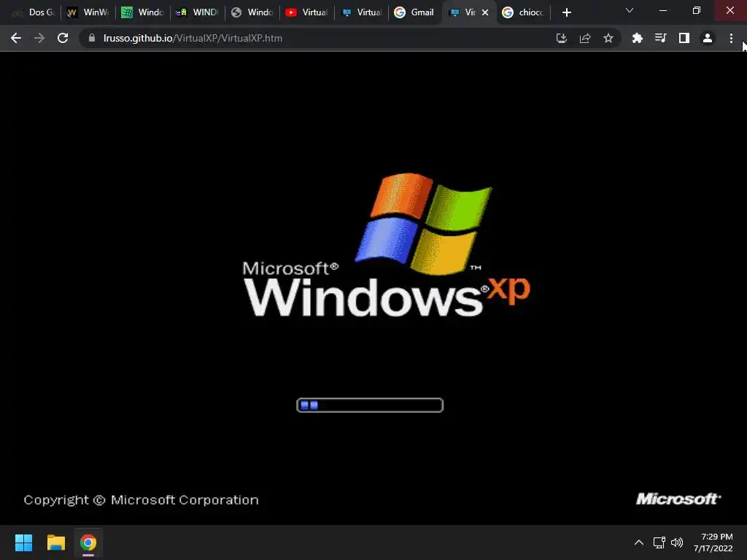Go back to the previous page
The image size is (747, 560).
16,38
